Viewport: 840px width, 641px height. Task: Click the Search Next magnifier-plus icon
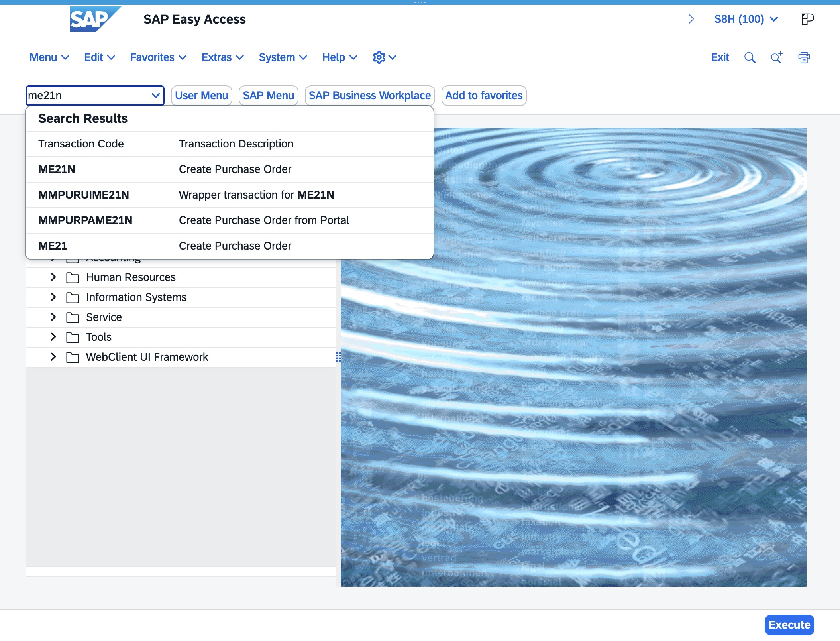coord(777,57)
